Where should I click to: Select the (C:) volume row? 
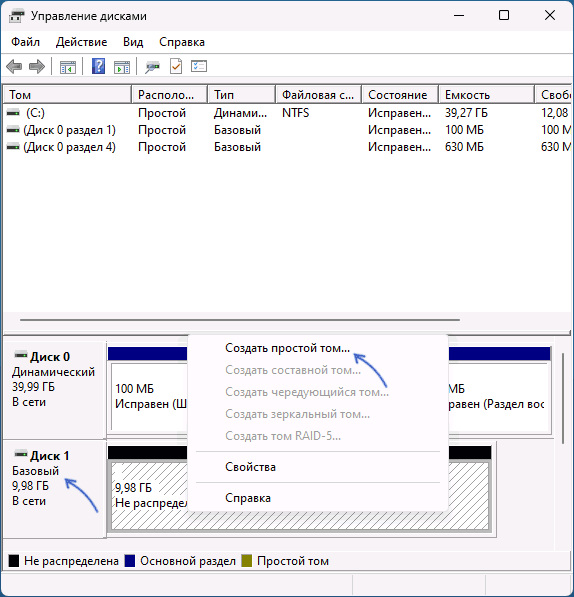287,113
